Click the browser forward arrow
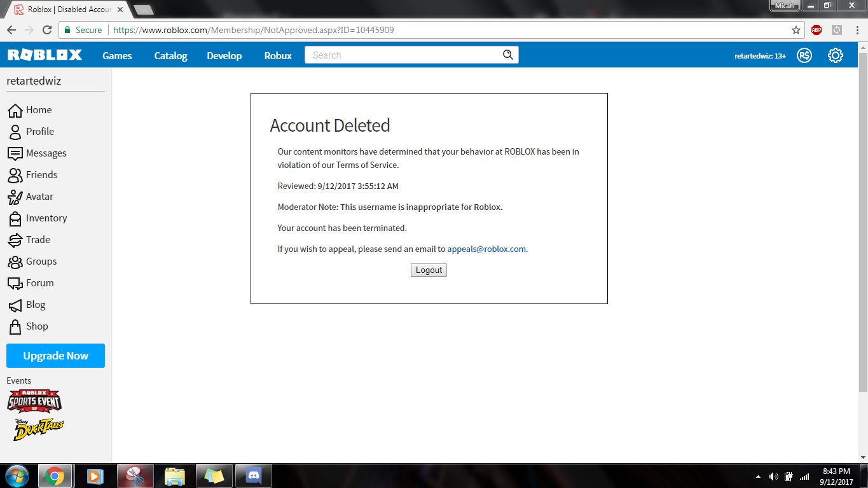Viewport: 868px width, 488px height. (29, 30)
